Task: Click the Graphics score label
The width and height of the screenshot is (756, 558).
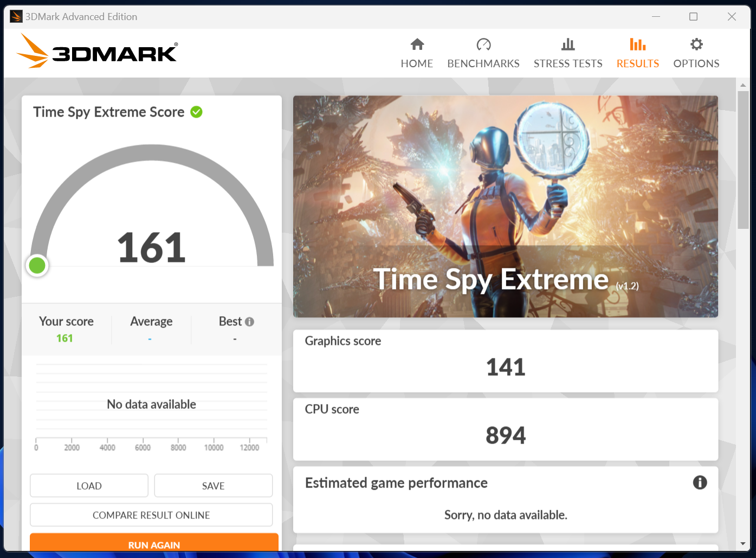Action: pos(343,341)
